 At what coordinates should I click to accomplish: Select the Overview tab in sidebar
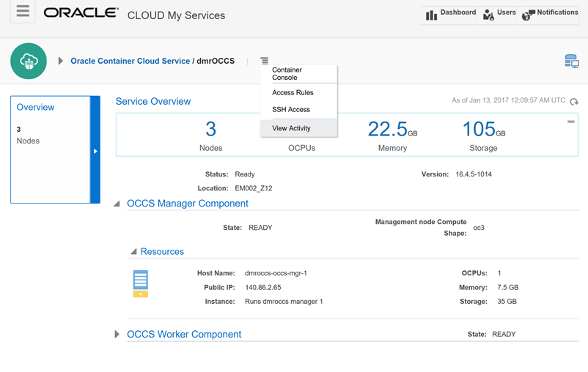(35, 108)
